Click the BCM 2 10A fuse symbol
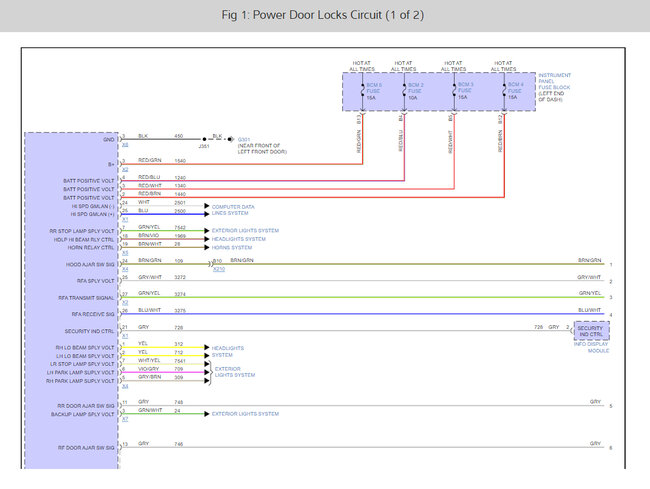 coord(403,91)
